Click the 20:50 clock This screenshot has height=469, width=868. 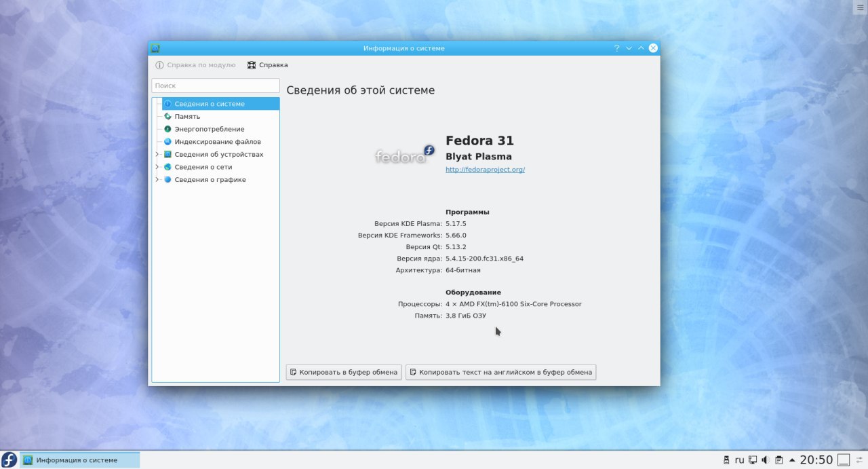point(816,460)
